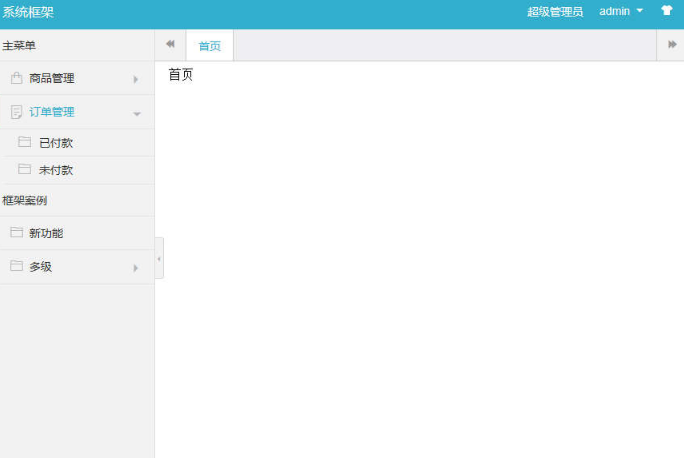Open the 未付款 submenu item
The image size is (684, 458).
tap(56, 170)
